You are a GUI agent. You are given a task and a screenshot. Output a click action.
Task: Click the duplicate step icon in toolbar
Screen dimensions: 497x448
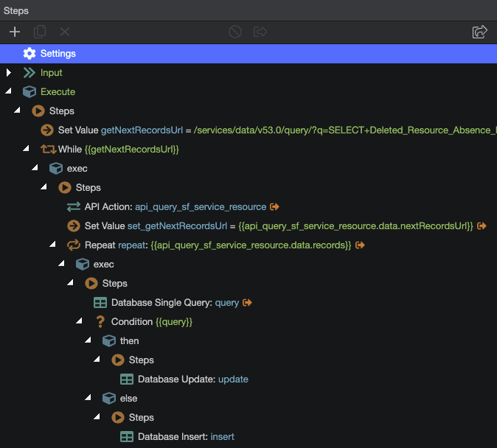40,32
